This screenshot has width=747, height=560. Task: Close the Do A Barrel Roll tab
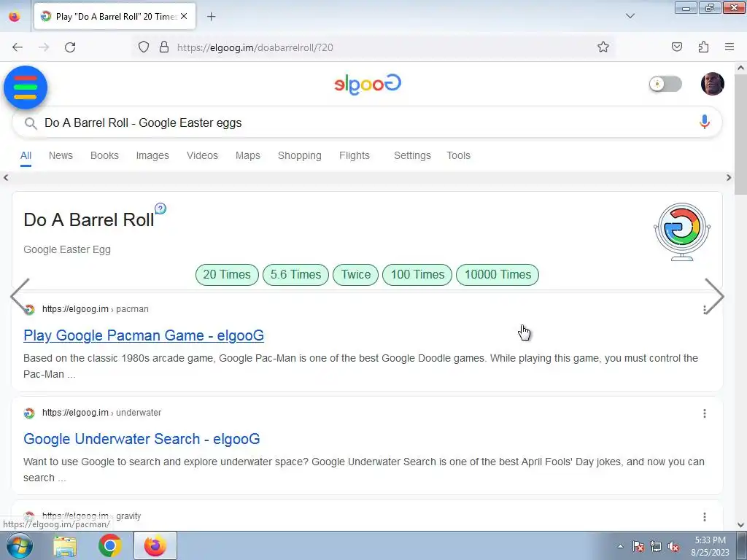pos(184,16)
